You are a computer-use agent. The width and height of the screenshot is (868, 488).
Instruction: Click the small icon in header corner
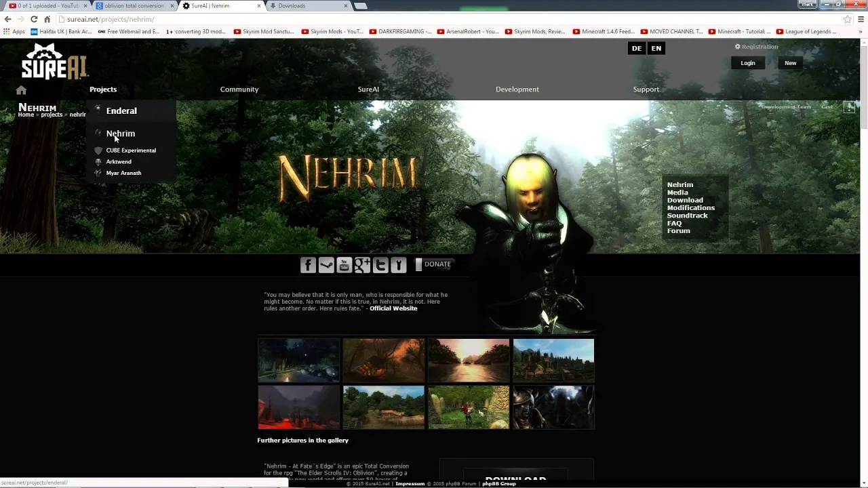click(x=849, y=107)
